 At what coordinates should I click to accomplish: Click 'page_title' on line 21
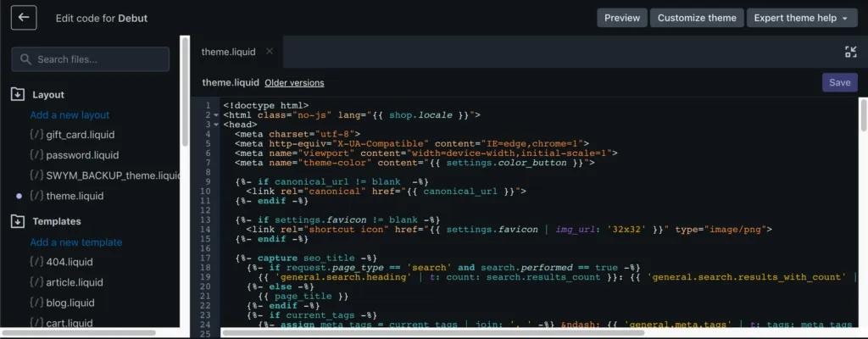click(303, 297)
